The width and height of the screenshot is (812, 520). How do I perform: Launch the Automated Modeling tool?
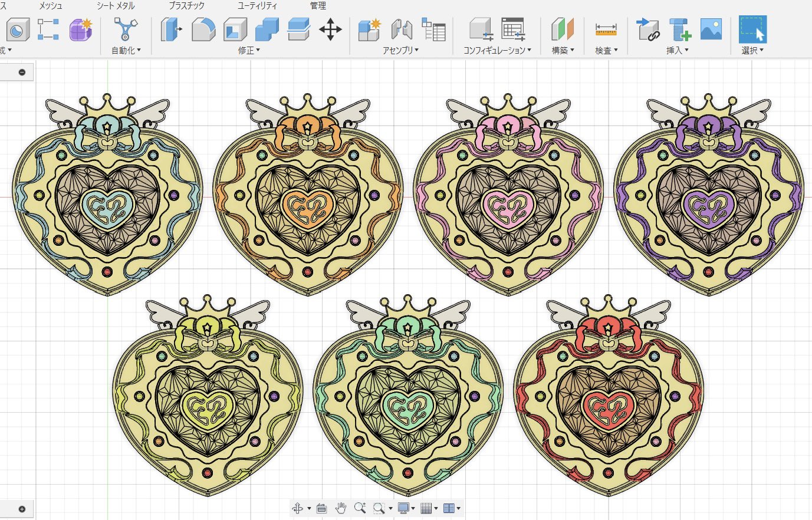click(x=125, y=29)
